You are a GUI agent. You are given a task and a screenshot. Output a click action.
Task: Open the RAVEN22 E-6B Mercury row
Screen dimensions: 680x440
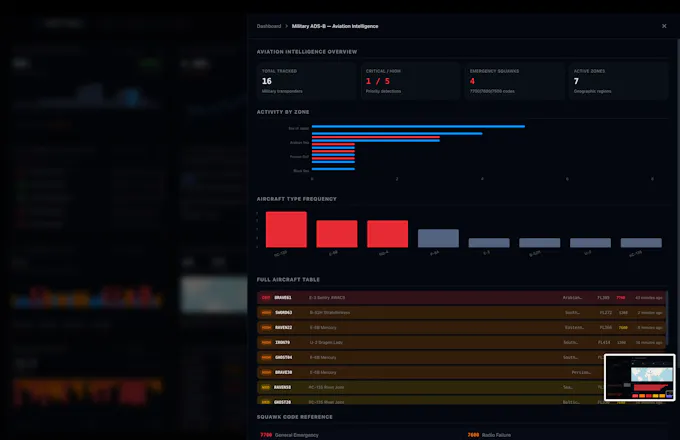click(461, 328)
